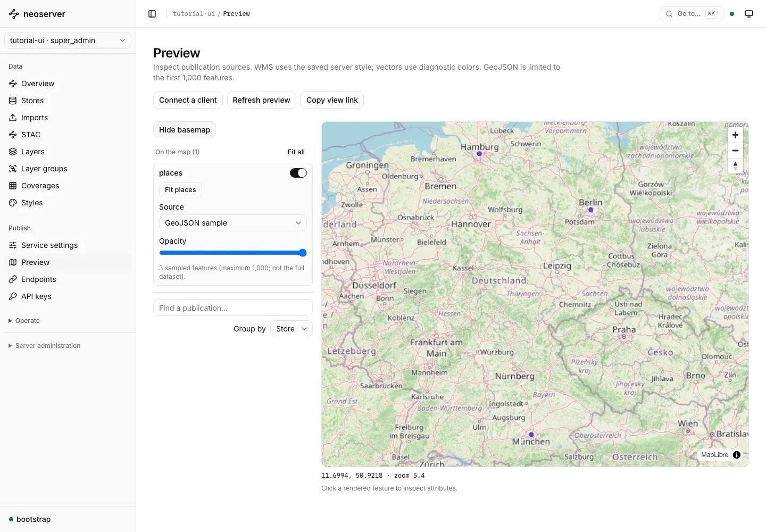The height and width of the screenshot is (532, 766).
Task: Click the Fit all link
Action: 296,152
